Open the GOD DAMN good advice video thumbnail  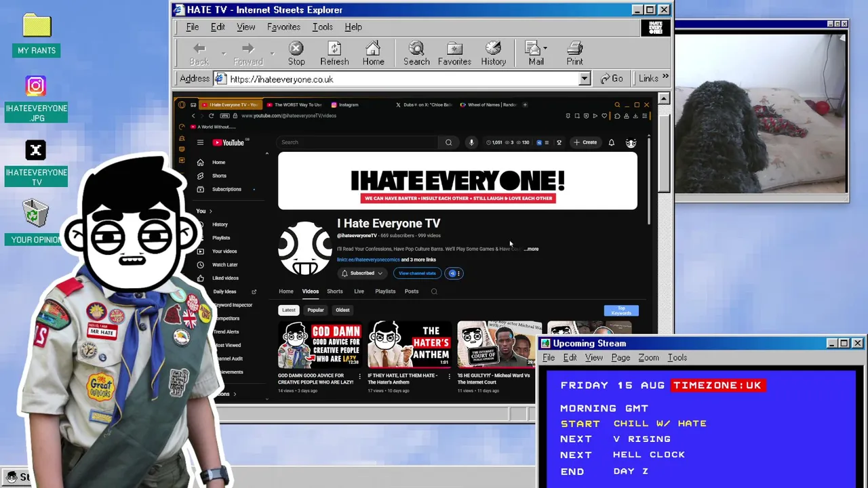pos(319,344)
